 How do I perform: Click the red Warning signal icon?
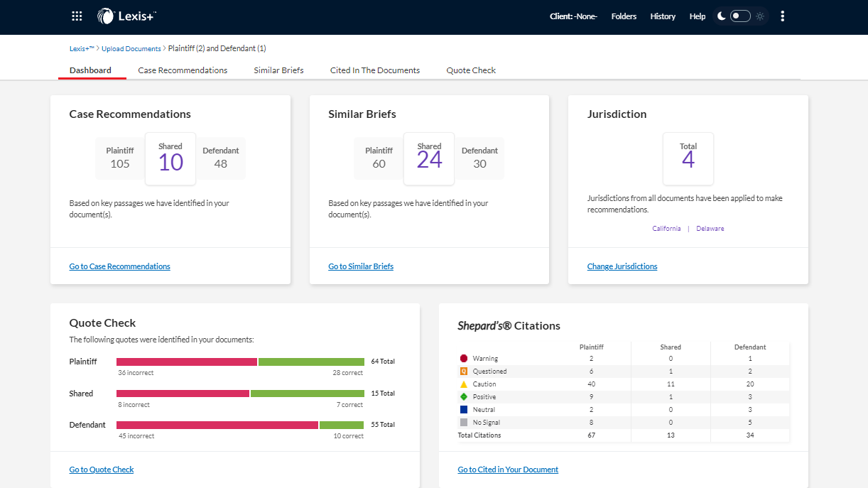(464, 359)
